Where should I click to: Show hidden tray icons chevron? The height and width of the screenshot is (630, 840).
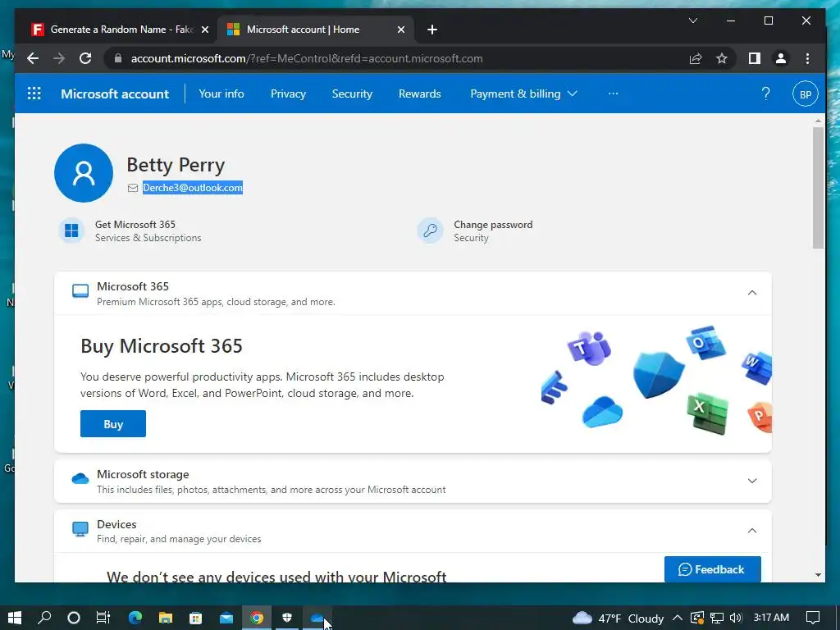tap(677, 618)
